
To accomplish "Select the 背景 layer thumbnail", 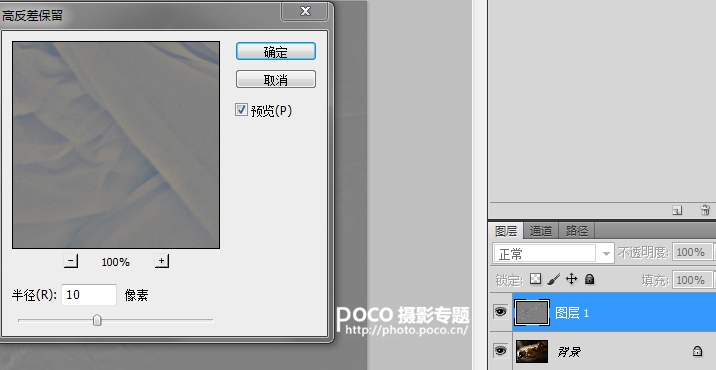I will [x=532, y=351].
